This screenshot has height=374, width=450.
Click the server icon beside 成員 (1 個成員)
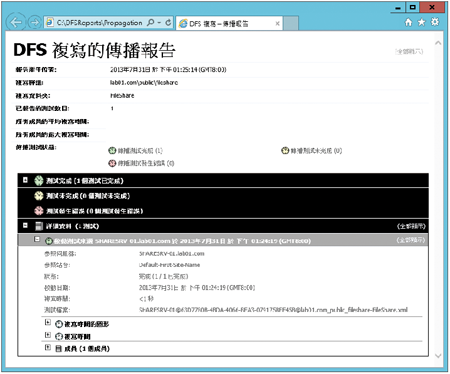tap(59, 349)
